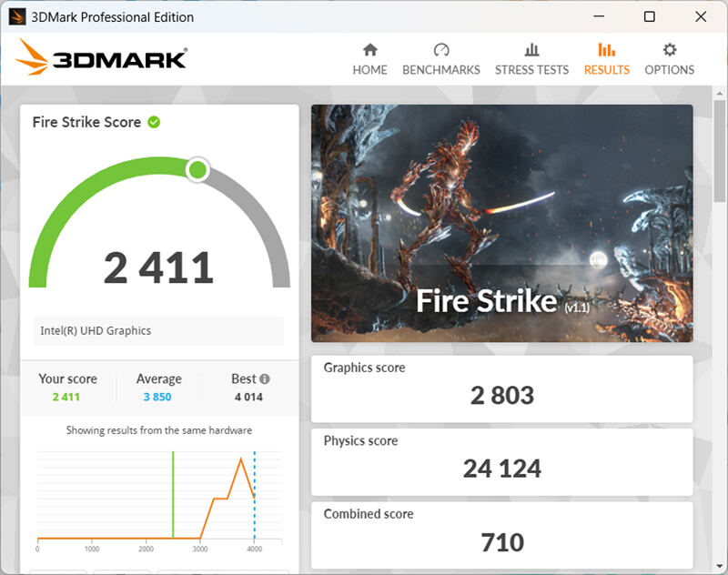
Task: Open the Stress Tests bar-chart icon
Action: point(531,50)
